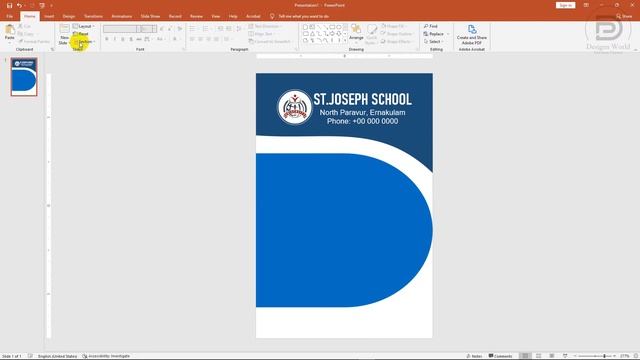Insert a New Slide
Screen dimensions: 640x360
(x=64, y=34)
